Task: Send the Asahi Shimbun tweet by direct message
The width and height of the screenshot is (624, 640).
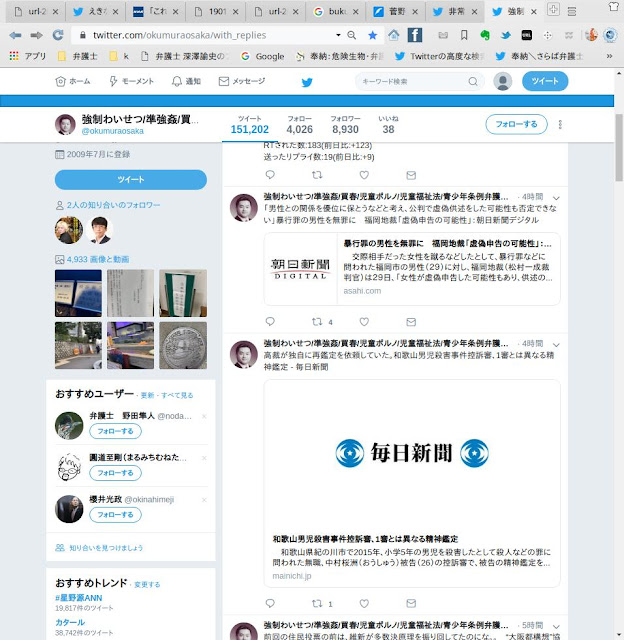Action: (411, 322)
